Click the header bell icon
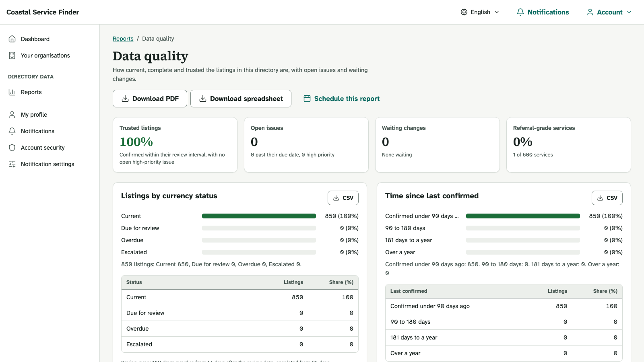 coord(520,12)
